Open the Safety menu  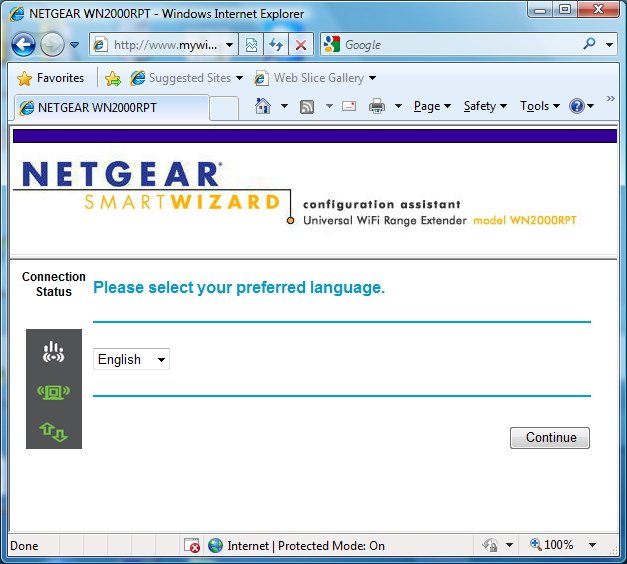coord(485,106)
